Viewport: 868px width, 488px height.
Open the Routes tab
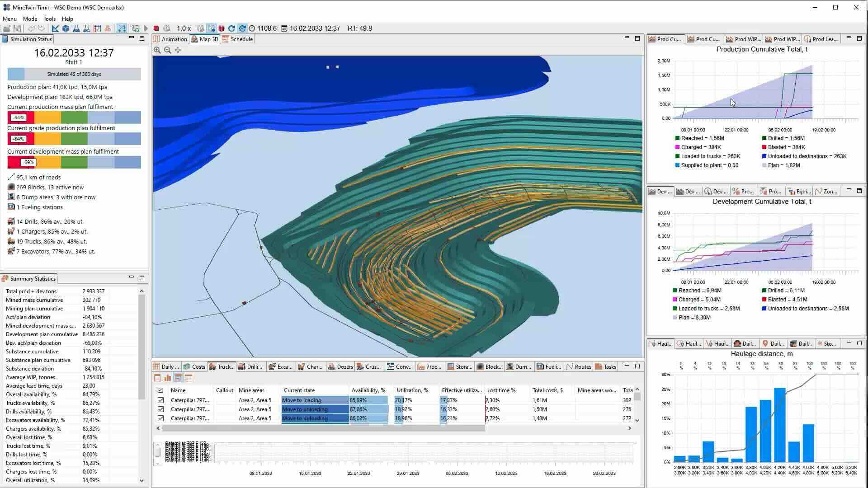coord(579,366)
